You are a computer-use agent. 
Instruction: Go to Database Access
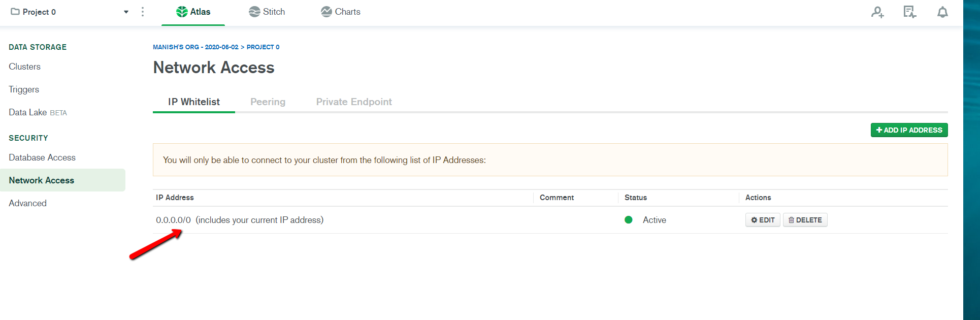coord(42,157)
